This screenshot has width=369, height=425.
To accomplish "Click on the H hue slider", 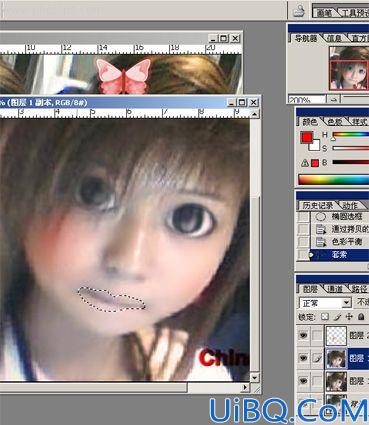I will click(350, 135).
